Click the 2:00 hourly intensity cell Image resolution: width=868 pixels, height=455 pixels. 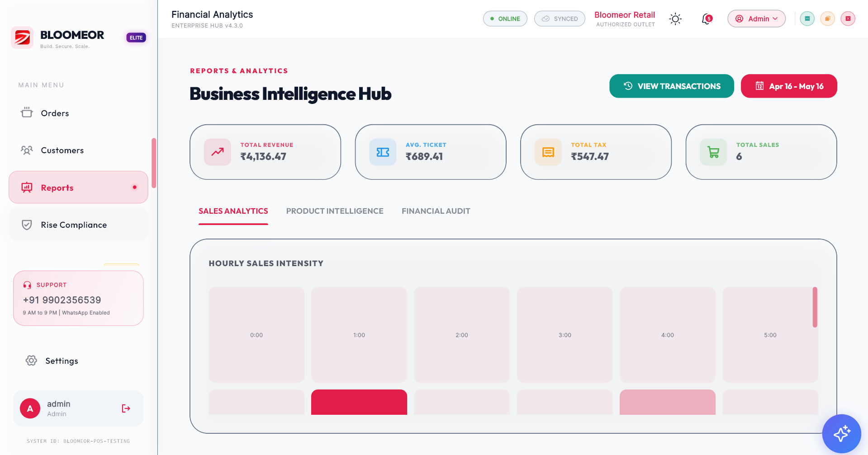pos(462,335)
